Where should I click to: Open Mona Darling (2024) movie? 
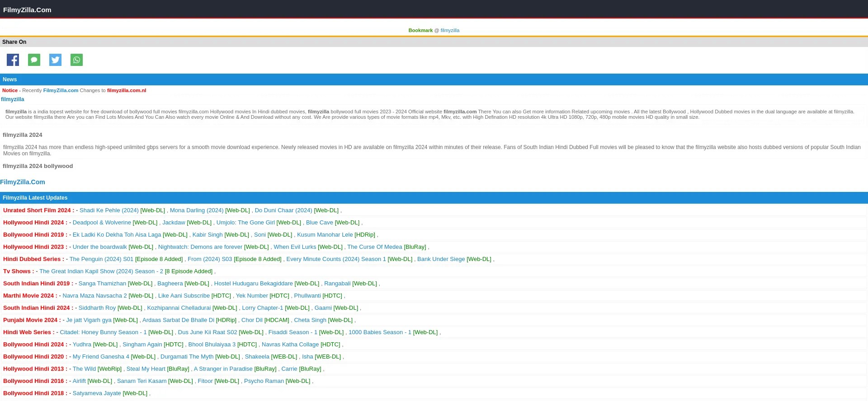click(197, 210)
